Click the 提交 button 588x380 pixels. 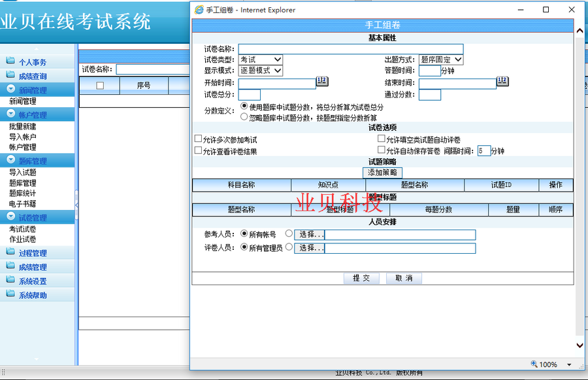click(361, 278)
